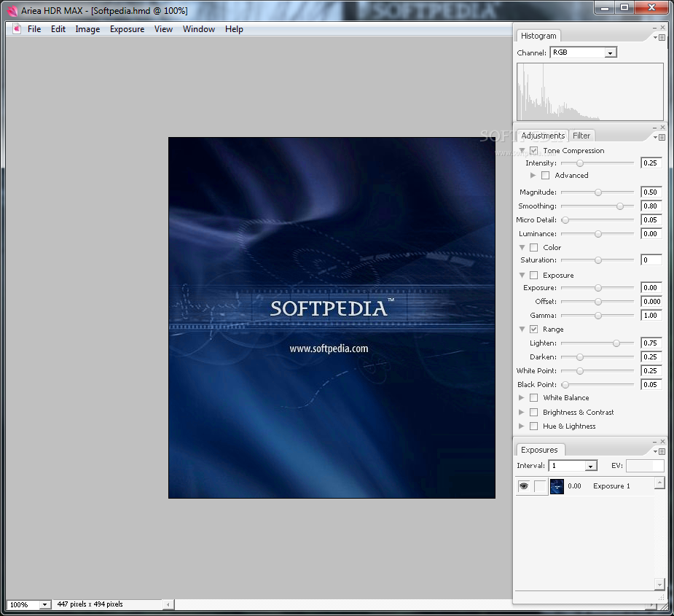Click the Magnitude value field
The width and height of the screenshot is (674, 616).
pyautogui.click(x=651, y=192)
